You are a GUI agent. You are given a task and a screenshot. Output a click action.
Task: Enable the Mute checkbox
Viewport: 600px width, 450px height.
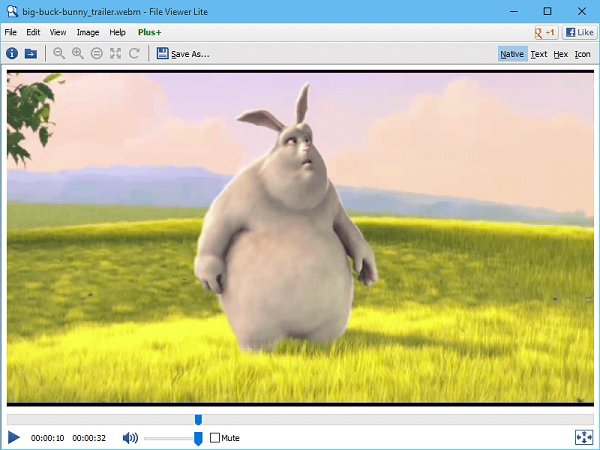tap(215, 437)
